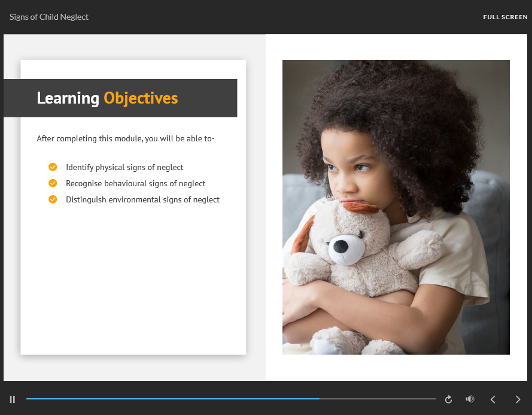The width and height of the screenshot is (532, 415).
Task: Advance to the next slide arrow
Action: pos(518,399)
